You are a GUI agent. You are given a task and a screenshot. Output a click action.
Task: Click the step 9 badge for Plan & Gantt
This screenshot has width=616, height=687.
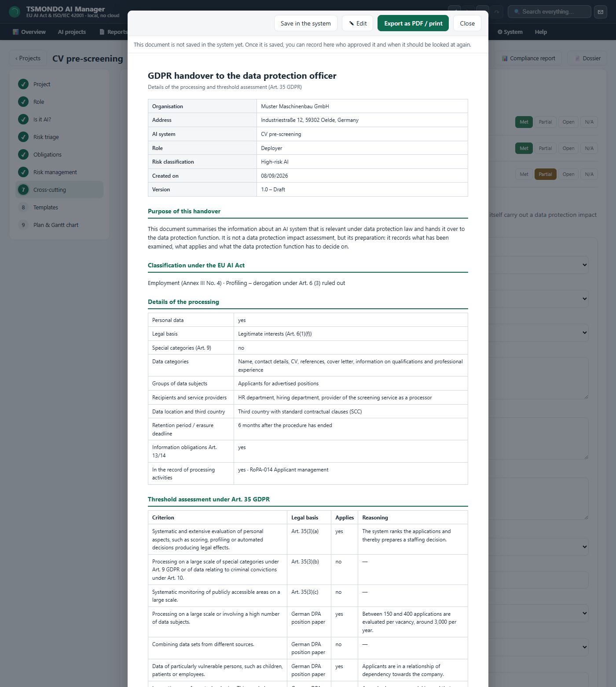tap(23, 225)
